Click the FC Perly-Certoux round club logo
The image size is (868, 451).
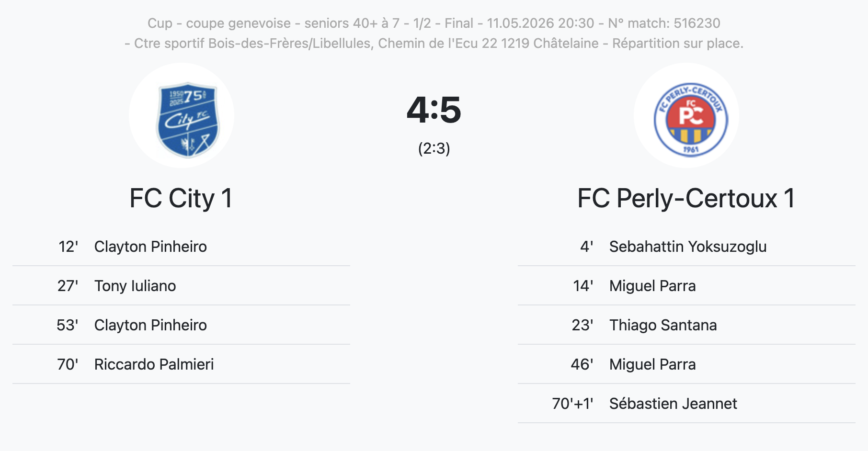point(691,119)
